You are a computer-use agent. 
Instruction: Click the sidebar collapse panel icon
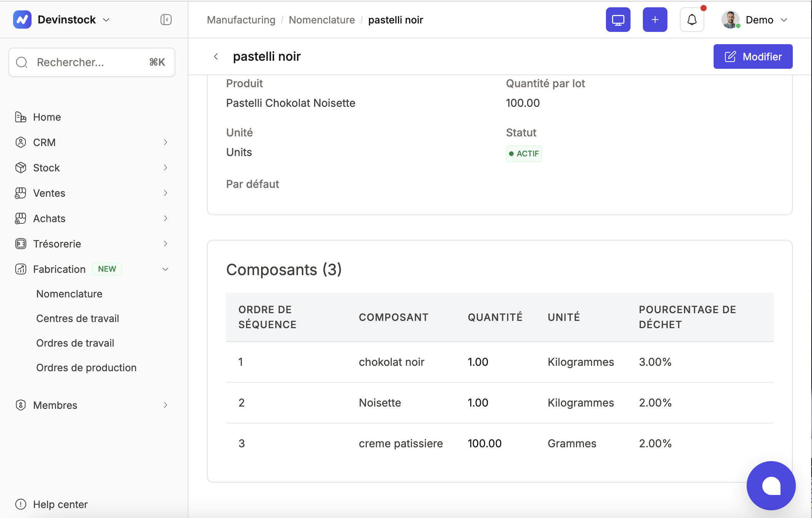point(166,20)
